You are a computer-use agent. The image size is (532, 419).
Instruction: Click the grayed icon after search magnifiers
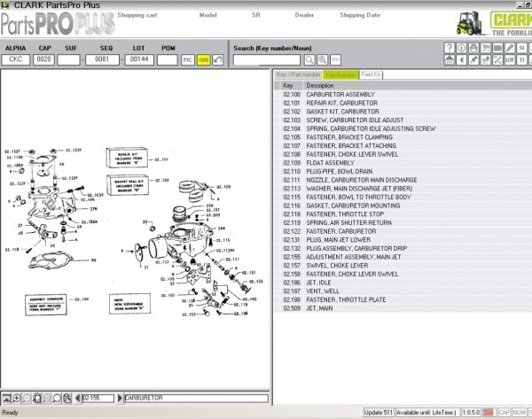tap(335, 60)
